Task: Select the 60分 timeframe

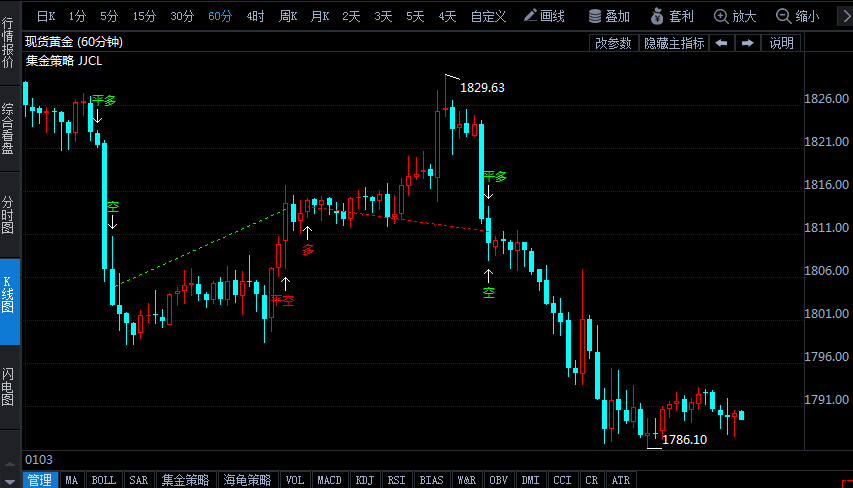Action: [220, 16]
